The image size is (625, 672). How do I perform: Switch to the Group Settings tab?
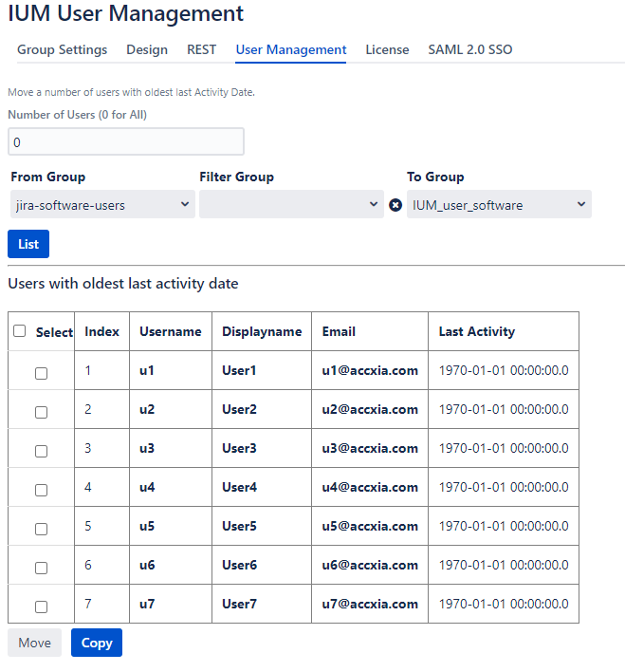pos(63,49)
